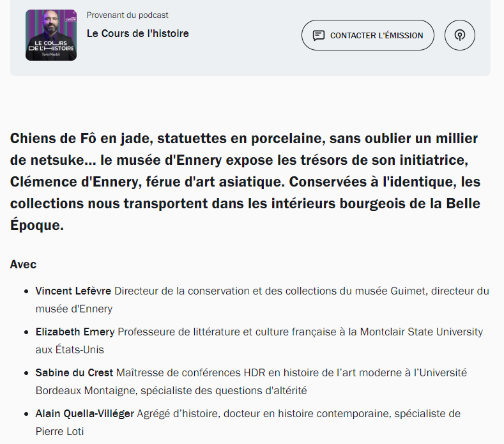Select guest name Vincent Lefèvre
This screenshot has width=504, height=444.
(73, 291)
